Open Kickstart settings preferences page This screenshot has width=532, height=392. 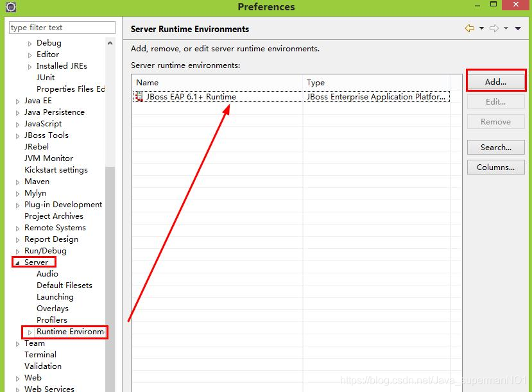coord(56,169)
